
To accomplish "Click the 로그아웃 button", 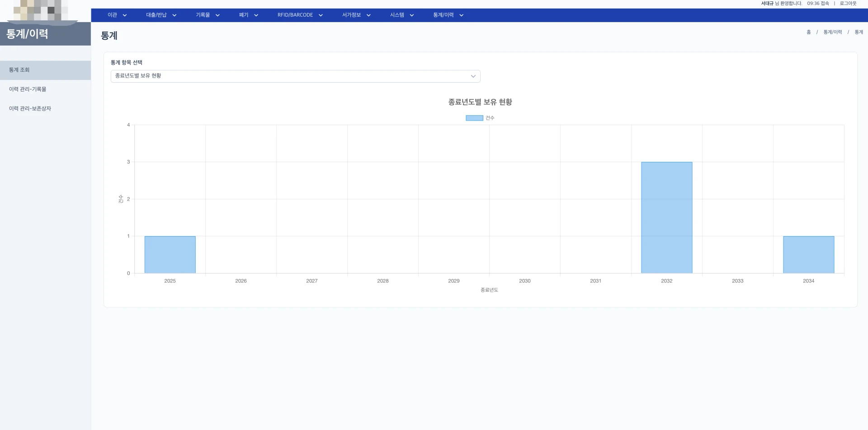I will click(x=848, y=4).
